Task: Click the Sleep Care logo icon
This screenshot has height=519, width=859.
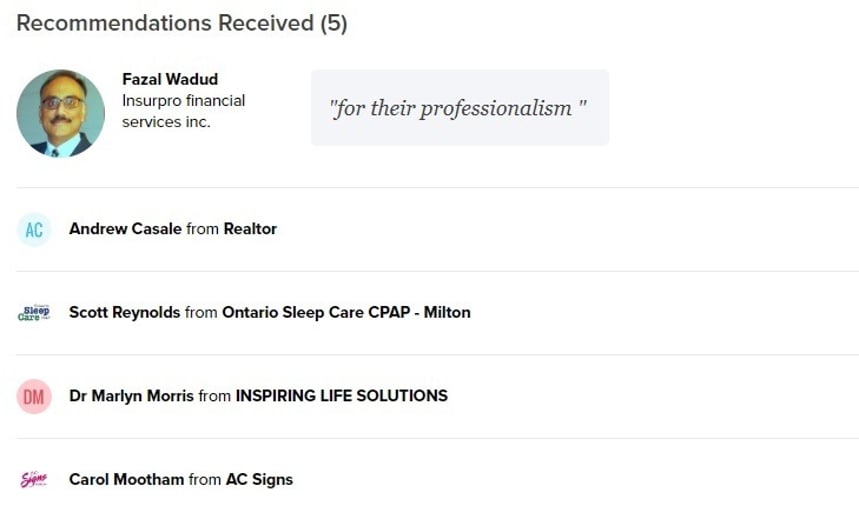Action: point(34,312)
